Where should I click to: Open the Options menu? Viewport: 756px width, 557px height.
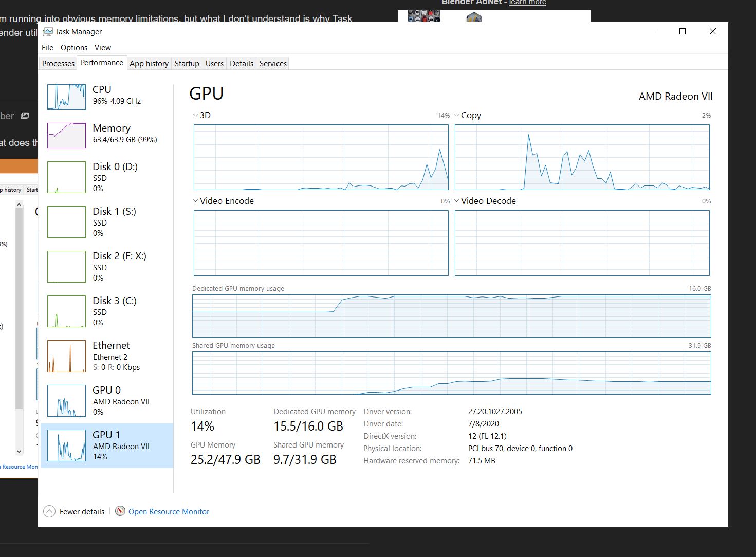74,47
